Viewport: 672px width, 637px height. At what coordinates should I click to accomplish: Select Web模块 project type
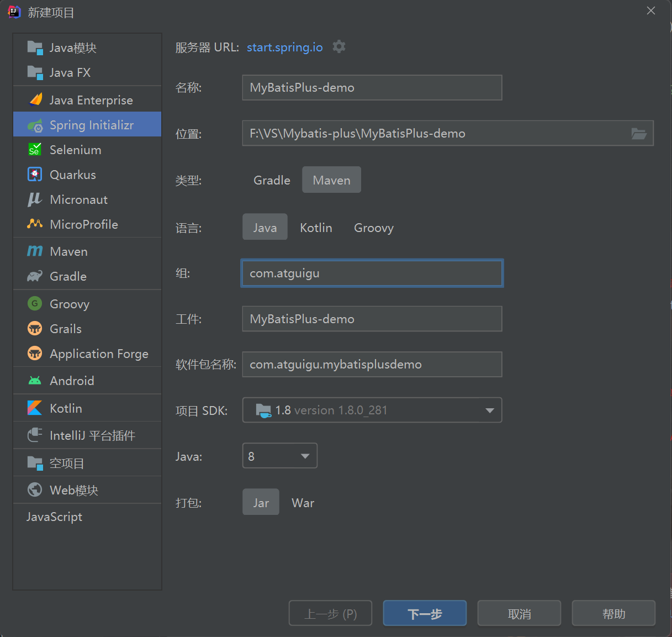87,490
